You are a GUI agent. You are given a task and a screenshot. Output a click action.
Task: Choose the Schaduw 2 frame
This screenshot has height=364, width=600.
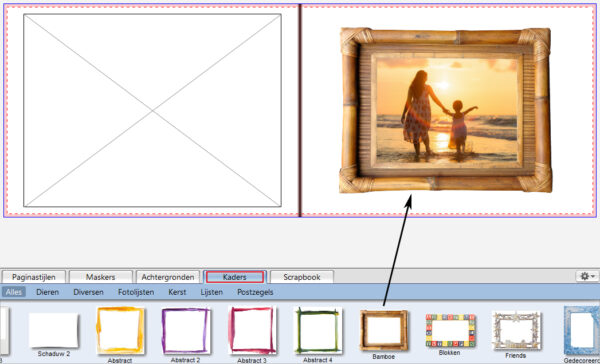tap(54, 330)
